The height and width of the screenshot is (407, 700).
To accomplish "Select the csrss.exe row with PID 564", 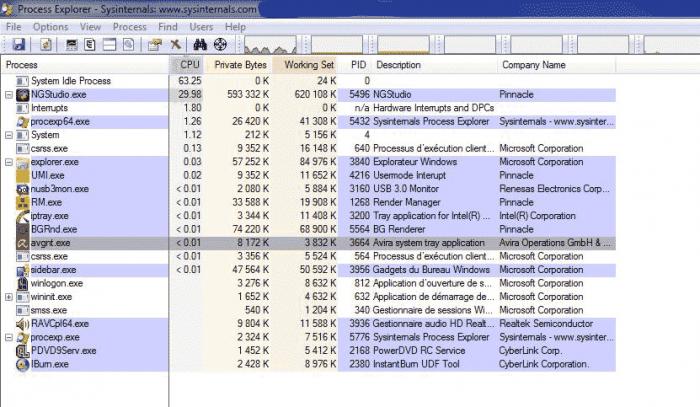I will [308, 256].
